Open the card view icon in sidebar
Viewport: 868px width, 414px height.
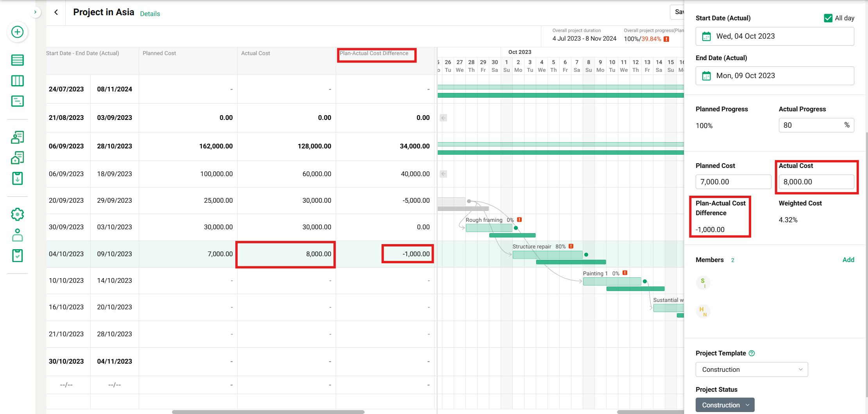pyautogui.click(x=18, y=101)
